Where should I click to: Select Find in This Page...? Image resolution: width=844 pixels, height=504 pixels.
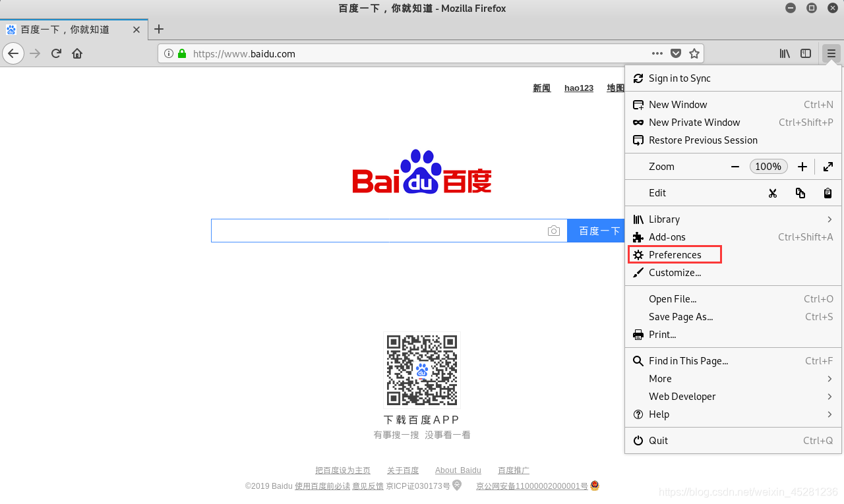tap(733, 361)
